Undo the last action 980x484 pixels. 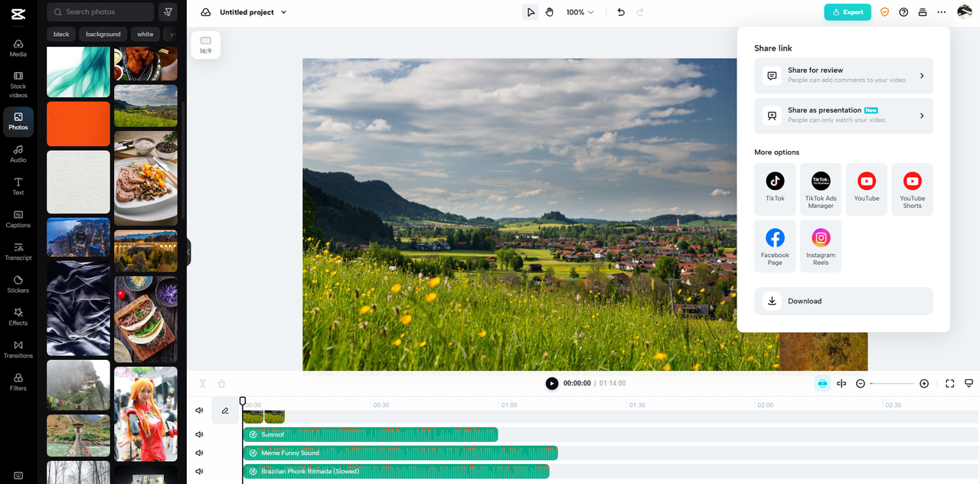coord(621,12)
